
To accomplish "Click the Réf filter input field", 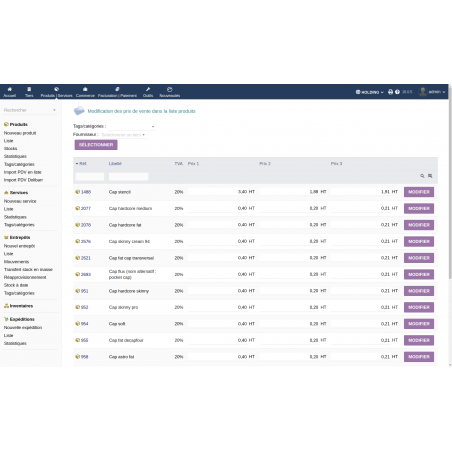I will tap(90, 176).
